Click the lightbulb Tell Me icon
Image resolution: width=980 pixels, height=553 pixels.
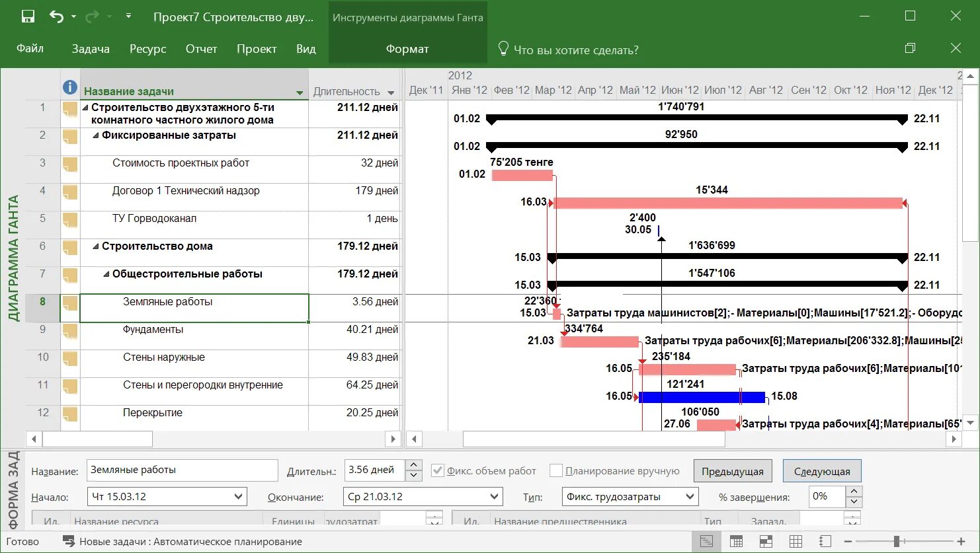coord(503,49)
